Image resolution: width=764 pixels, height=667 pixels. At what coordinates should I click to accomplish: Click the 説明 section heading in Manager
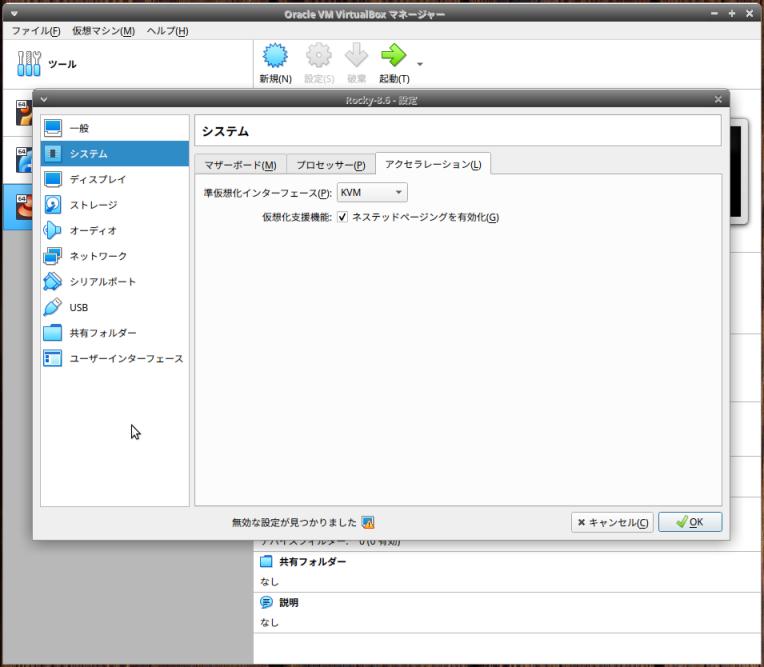point(288,603)
